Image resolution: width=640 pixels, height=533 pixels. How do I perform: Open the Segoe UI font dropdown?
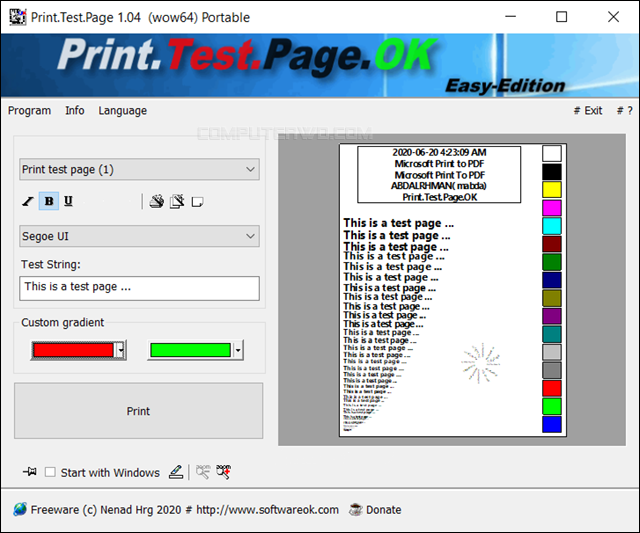click(139, 236)
